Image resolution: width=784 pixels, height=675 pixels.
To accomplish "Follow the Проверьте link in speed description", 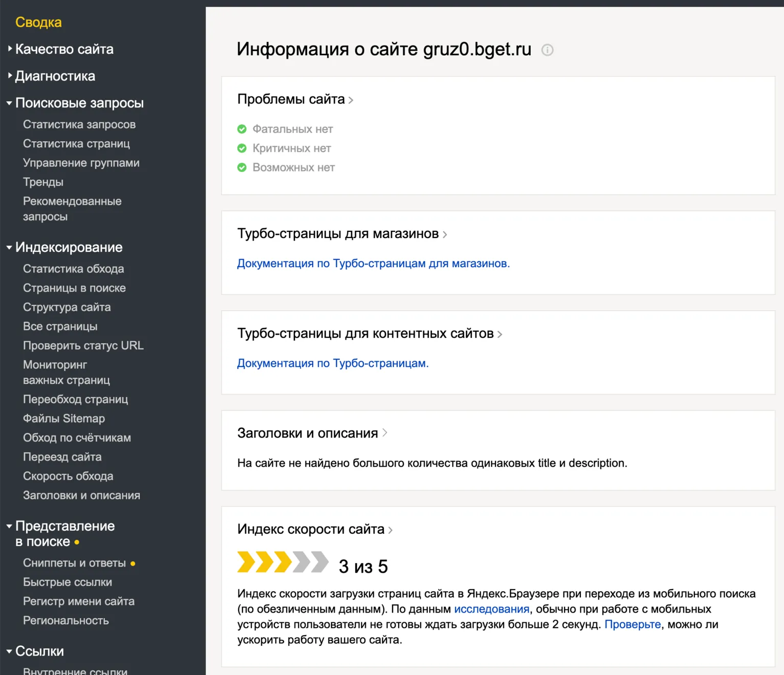I will 633,624.
